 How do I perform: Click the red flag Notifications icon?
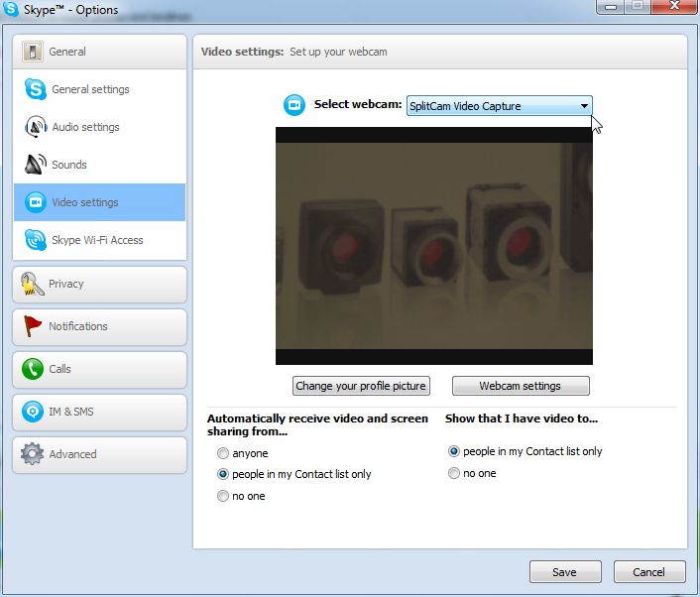32,326
